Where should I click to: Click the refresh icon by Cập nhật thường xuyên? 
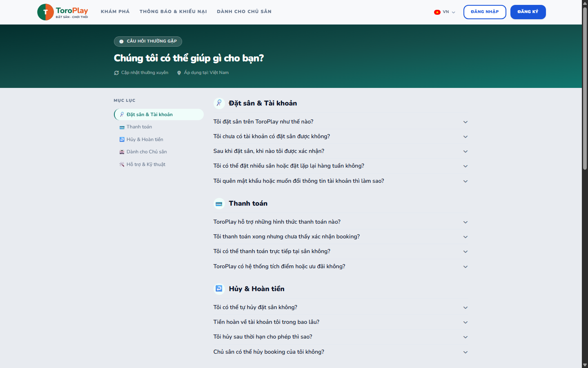pyautogui.click(x=116, y=73)
